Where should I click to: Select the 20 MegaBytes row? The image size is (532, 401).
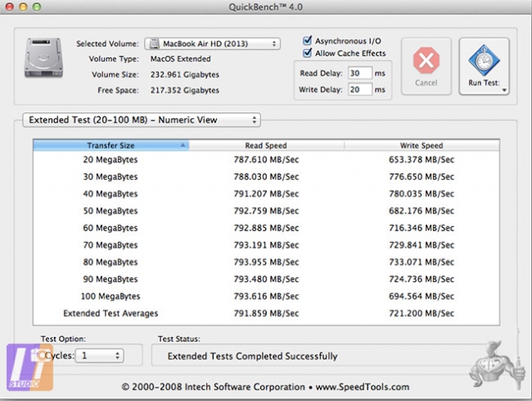pyautogui.click(x=266, y=159)
